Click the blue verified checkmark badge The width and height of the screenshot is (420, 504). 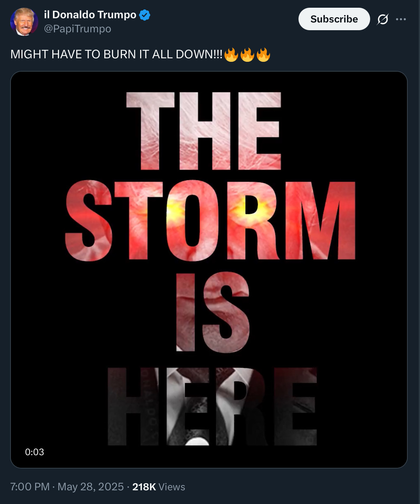[145, 15]
